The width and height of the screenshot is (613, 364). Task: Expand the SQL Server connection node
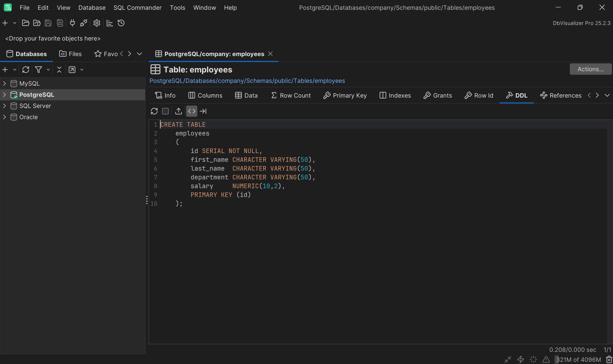4,106
